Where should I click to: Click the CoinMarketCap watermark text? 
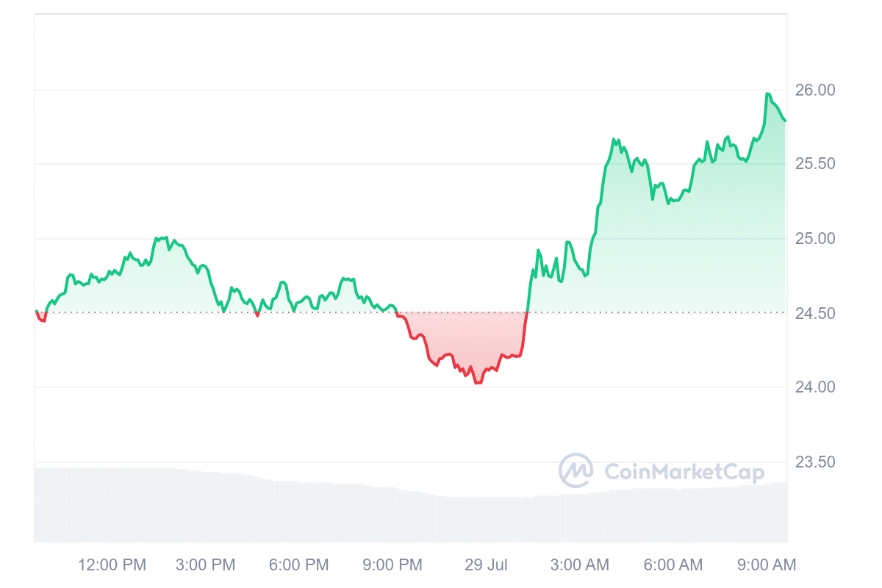(x=684, y=472)
